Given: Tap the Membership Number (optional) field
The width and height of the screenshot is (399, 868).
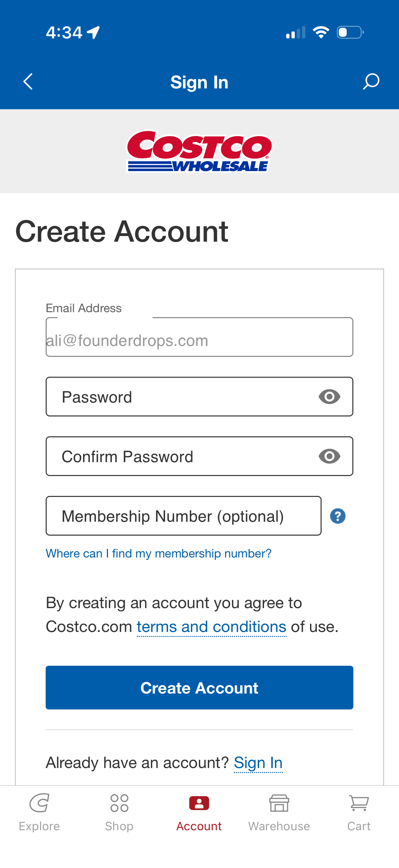Looking at the screenshot, I should pyautogui.click(x=184, y=516).
